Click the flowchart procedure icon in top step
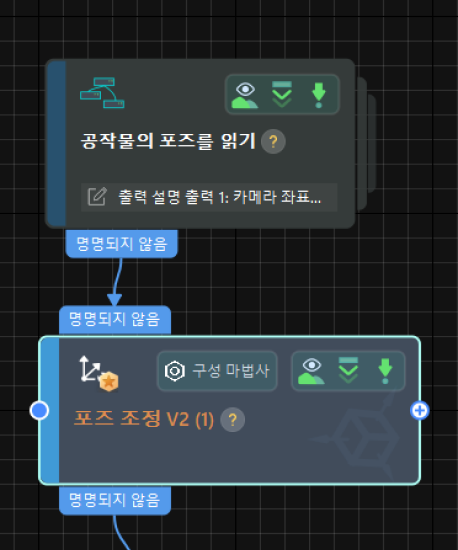The image size is (458, 550). [102, 93]
